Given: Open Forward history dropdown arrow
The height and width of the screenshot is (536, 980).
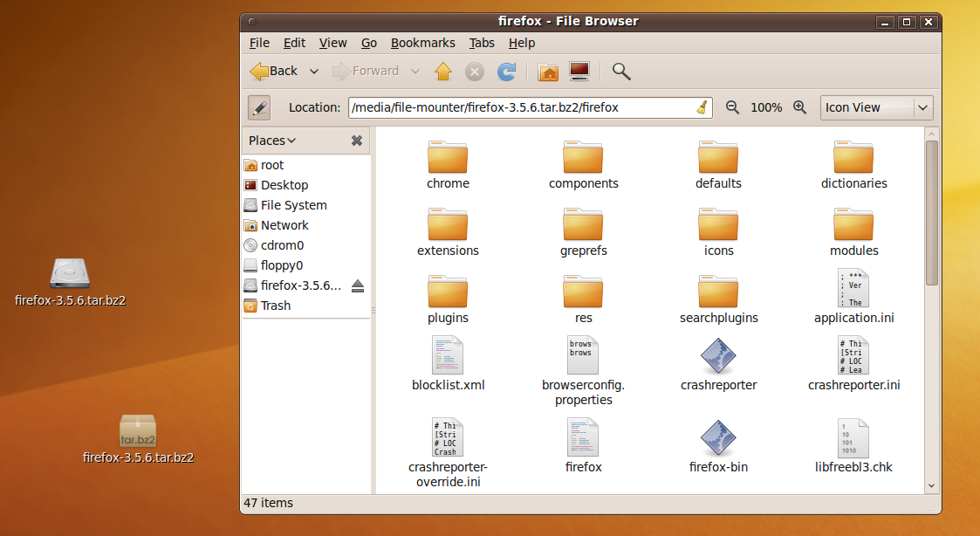Looking at the screenshot, I should click(x=415, y=72).
